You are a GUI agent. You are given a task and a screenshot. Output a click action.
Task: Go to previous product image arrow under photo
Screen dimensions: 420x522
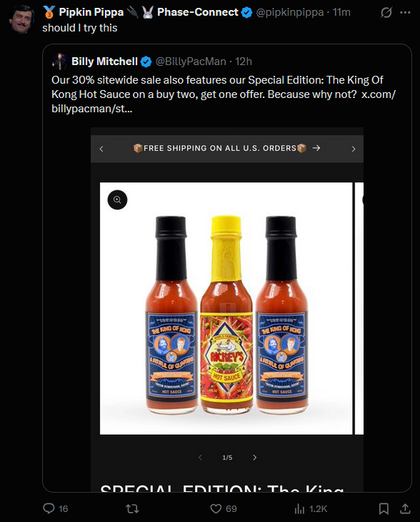(200, 458)
